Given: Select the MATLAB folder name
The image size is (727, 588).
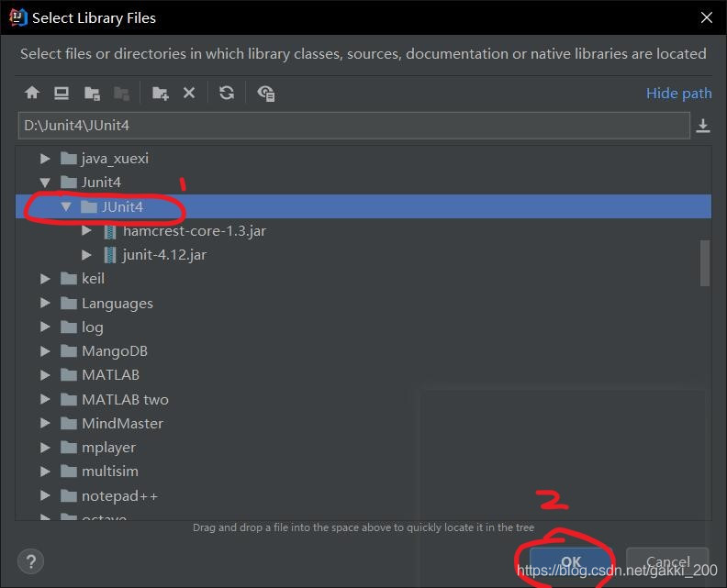Looking at the screenshot, I should click(110, 374).
